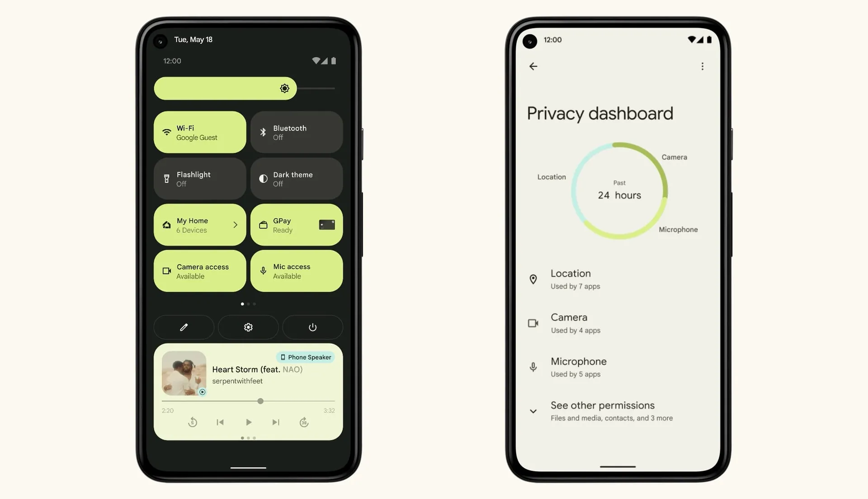868x499 pixels.
Task: Expand My Home devices chevron arrow
Action: 235,224
